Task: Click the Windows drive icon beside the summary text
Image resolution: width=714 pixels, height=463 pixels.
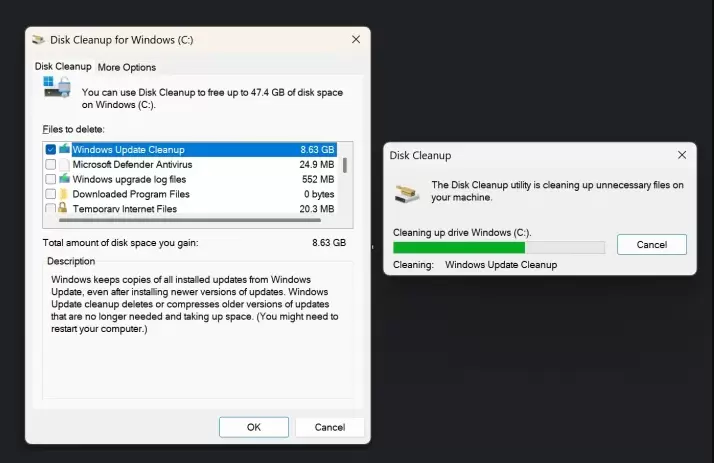Action: 57,88
